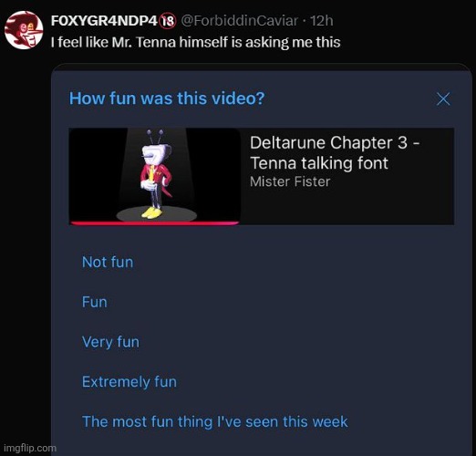Open the Mister Fister channel name
The image size is (476, 456).
tap(290, 181)
